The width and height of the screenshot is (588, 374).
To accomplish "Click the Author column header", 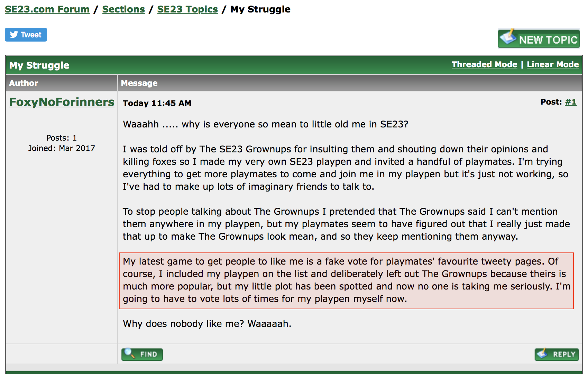I will [24, 83].
